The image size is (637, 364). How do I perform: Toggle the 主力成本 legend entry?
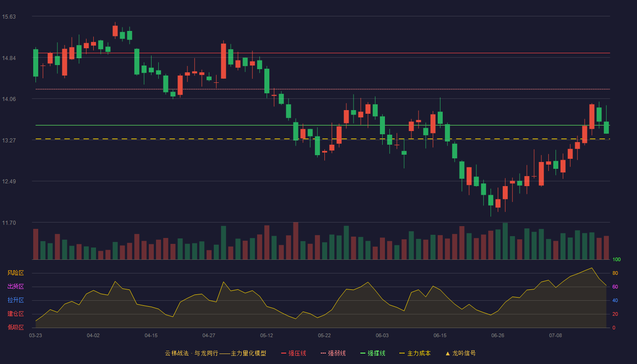click(x=415, y=353)
